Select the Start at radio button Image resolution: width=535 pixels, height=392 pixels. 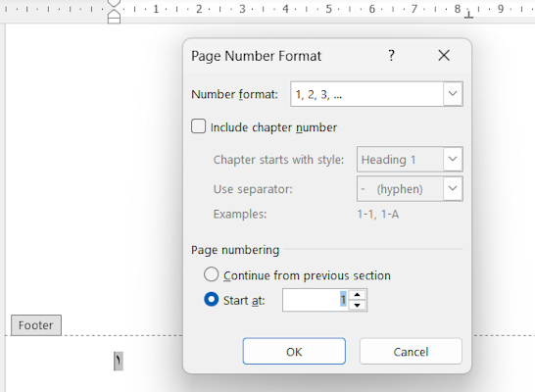(x=212, y=299)
